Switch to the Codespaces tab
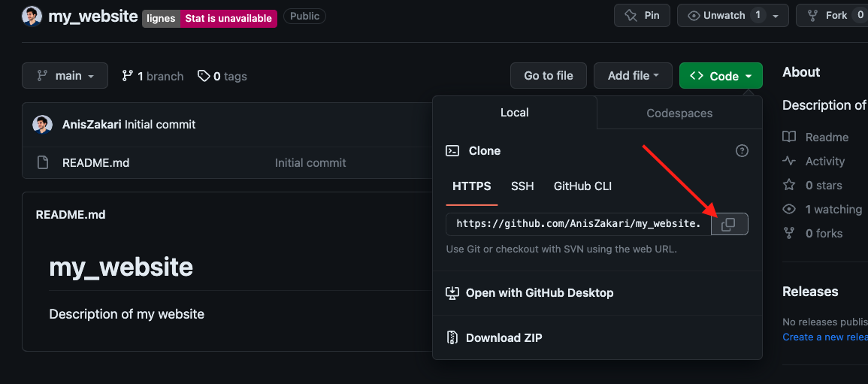The image size is (868, 384). coord(679,113)
